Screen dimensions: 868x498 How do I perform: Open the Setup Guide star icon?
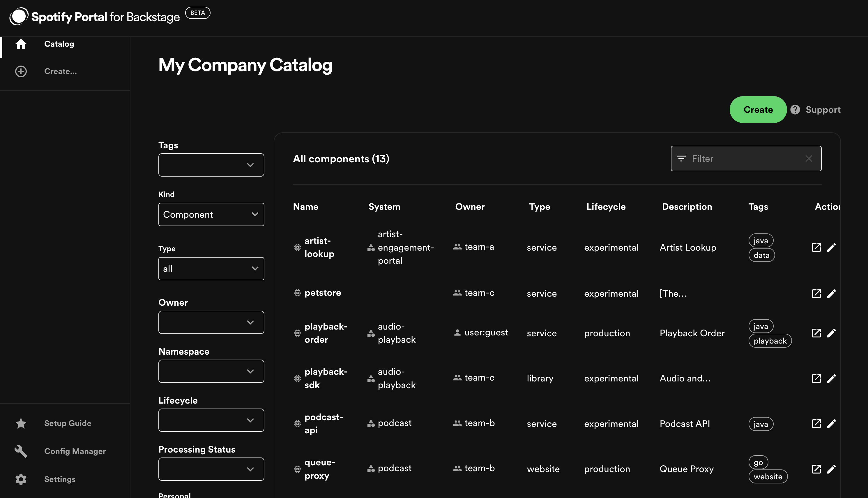[21, 423]
